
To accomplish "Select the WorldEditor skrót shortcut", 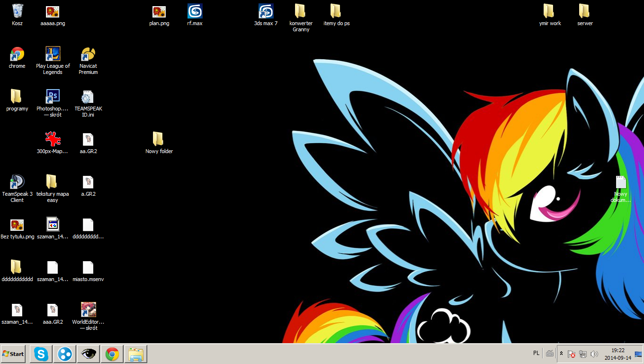I will [x=88, y=317].
